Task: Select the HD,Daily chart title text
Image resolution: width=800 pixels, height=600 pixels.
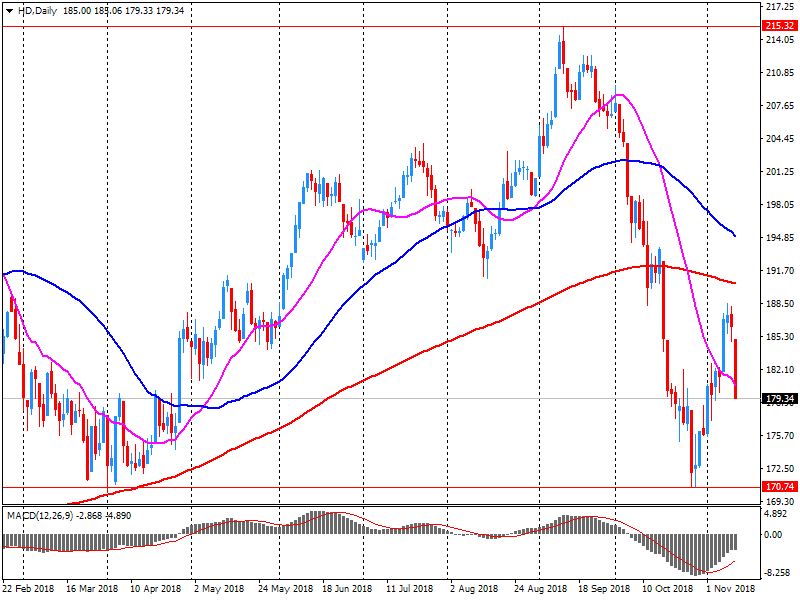Action: [x=37, y=11]
